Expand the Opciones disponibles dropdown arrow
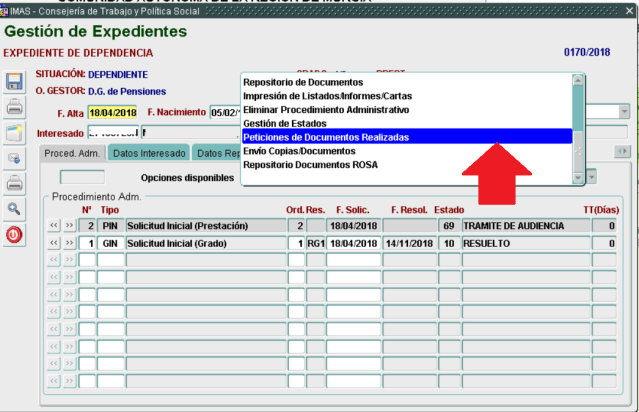 coord(592,176)
